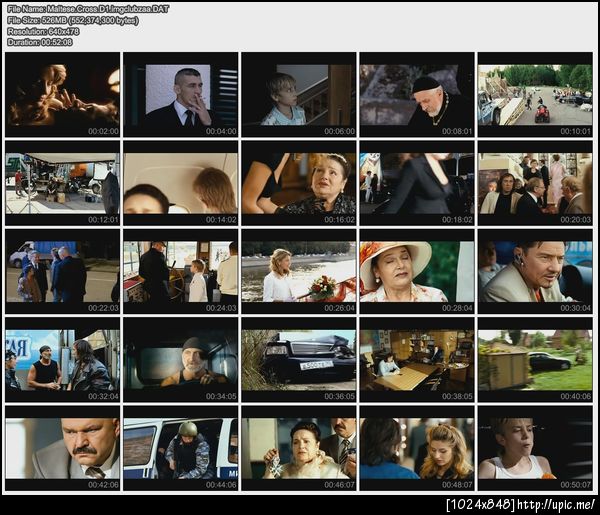This screenshot has width=600, height=515.
Task: Open the bouquet frame at 00:26:04
Action: coord(299,271)
